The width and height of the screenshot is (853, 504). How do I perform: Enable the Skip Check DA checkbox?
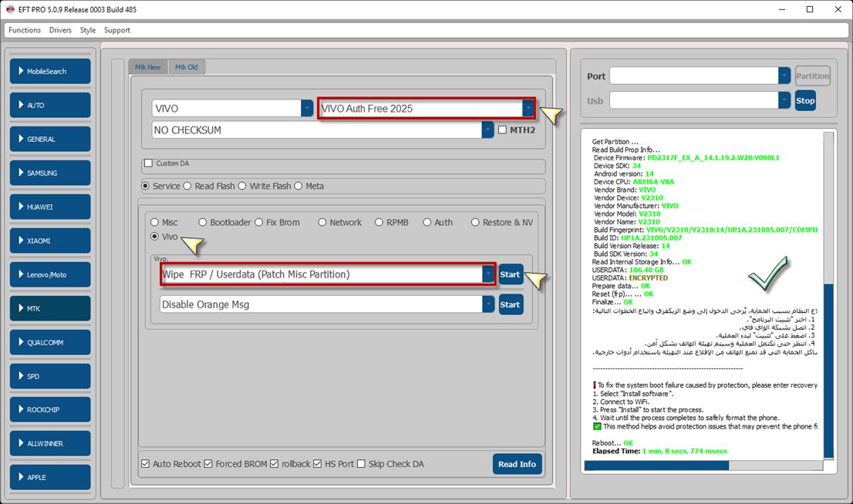click(x=361, y=464)
